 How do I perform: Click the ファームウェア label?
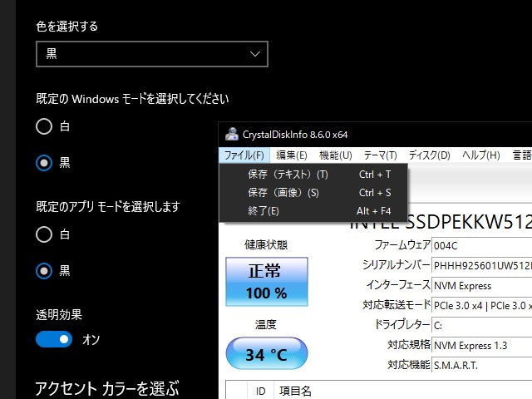click(402, 245)
